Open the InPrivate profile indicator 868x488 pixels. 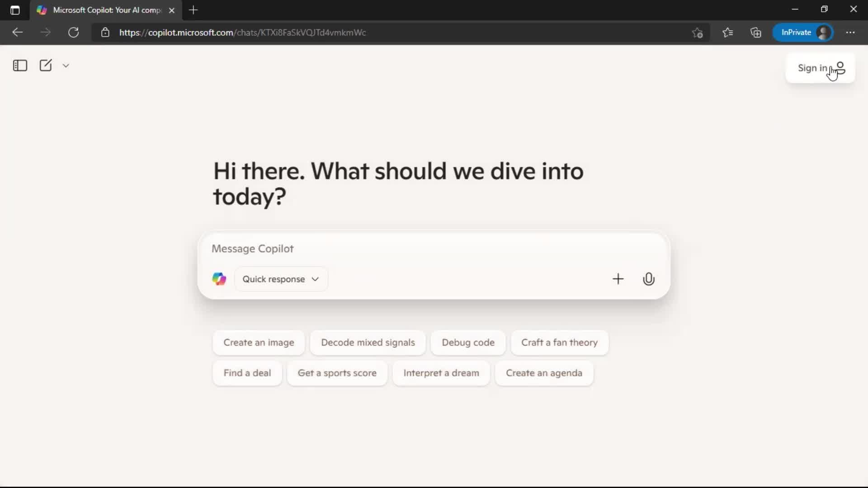[x=804, y=33]
